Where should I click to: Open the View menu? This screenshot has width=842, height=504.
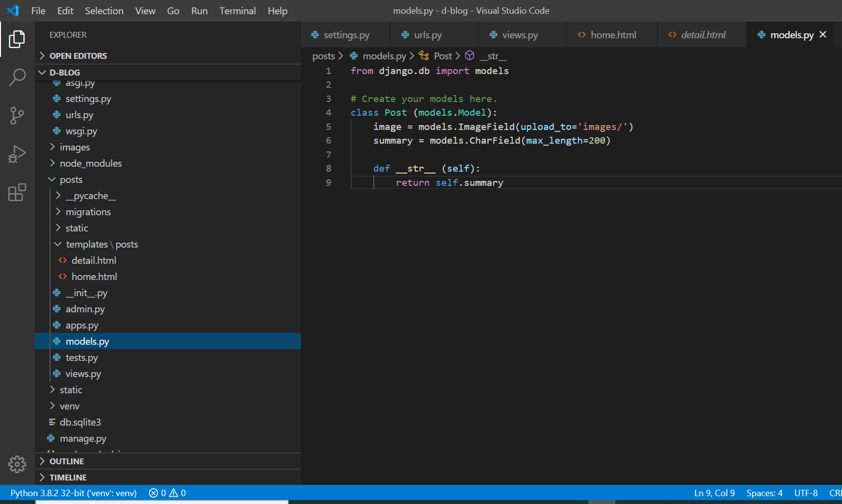tap(145, 11)
